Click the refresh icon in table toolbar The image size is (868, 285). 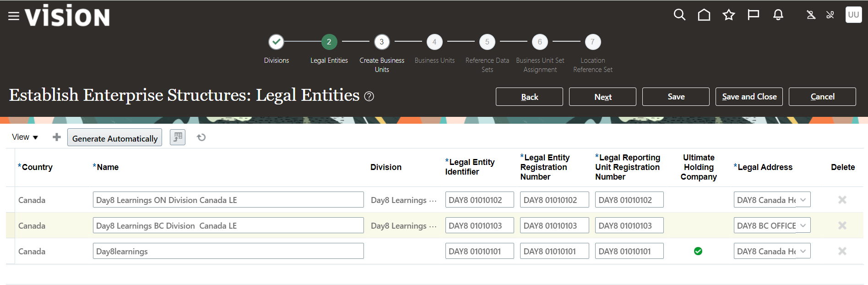click(x=201, y=137)
